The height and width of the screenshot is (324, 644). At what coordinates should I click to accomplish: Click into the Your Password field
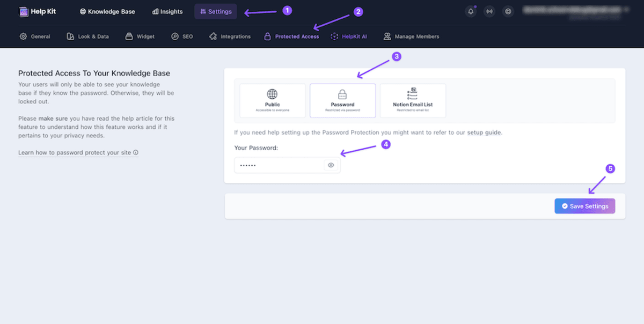(279, 165)
